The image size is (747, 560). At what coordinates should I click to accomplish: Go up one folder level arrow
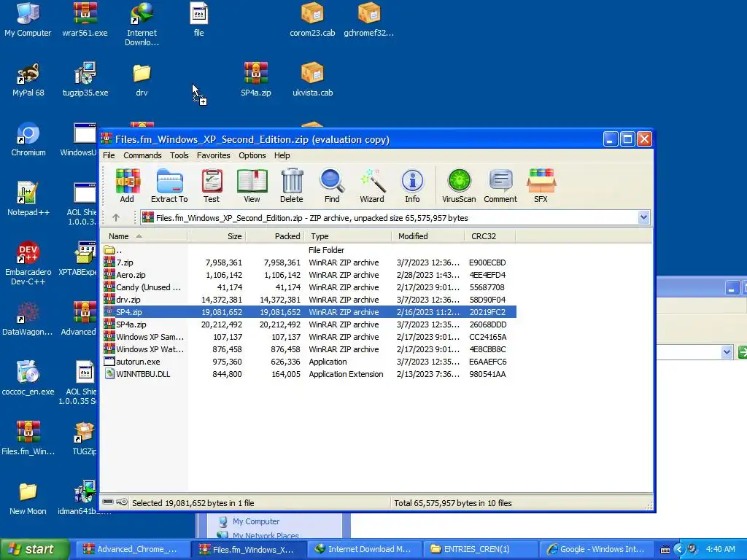116,217
